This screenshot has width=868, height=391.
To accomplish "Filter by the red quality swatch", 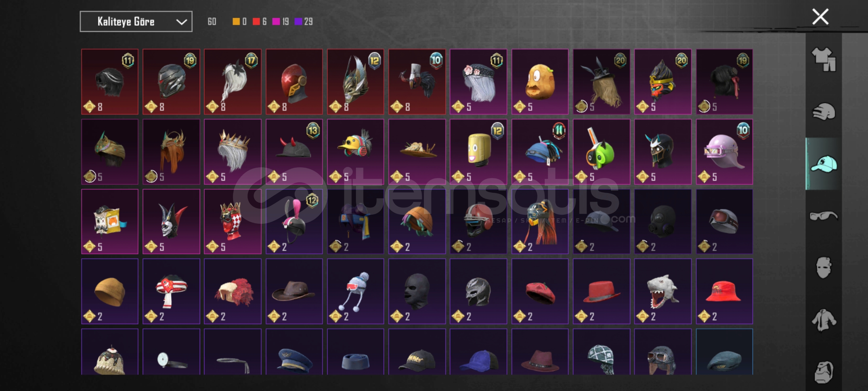I will click(256, 22).
